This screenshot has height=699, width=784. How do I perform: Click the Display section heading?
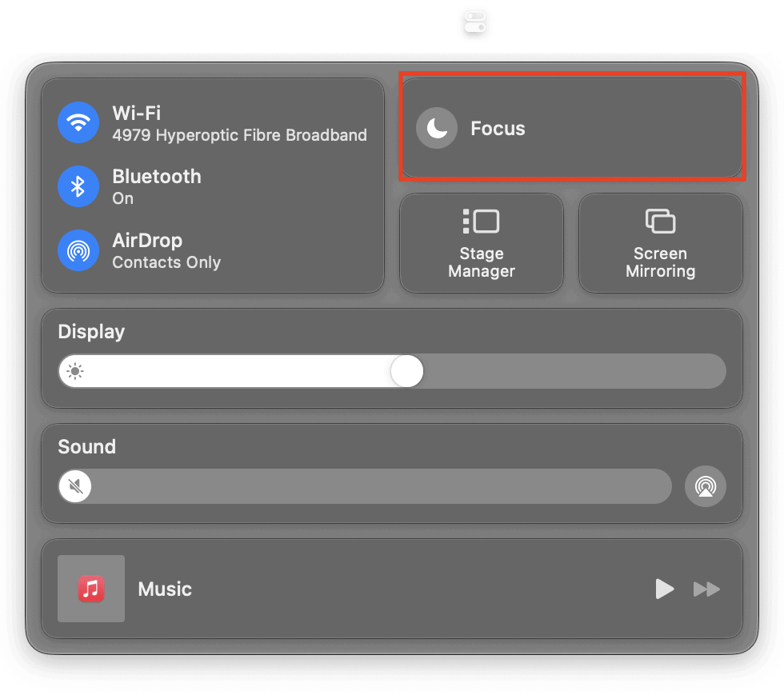tap(91, 332)
